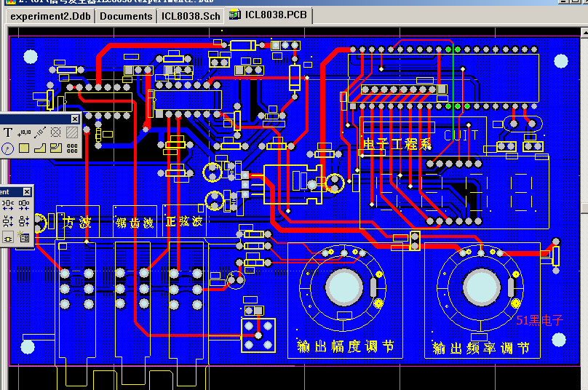Choose the Split Plane tool
This screenshot has width=588, height=390.
click(56, 148)
